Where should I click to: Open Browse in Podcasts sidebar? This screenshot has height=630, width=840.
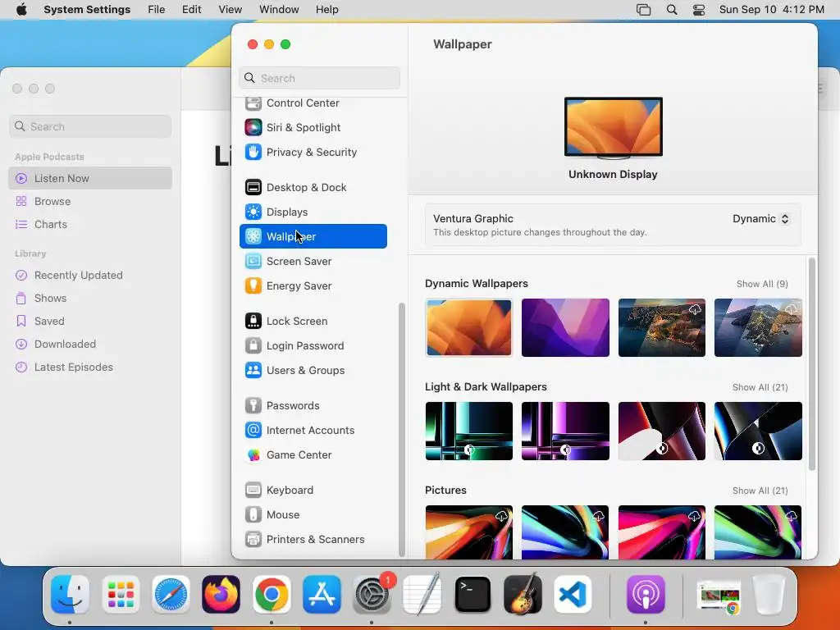click(90, 202)
